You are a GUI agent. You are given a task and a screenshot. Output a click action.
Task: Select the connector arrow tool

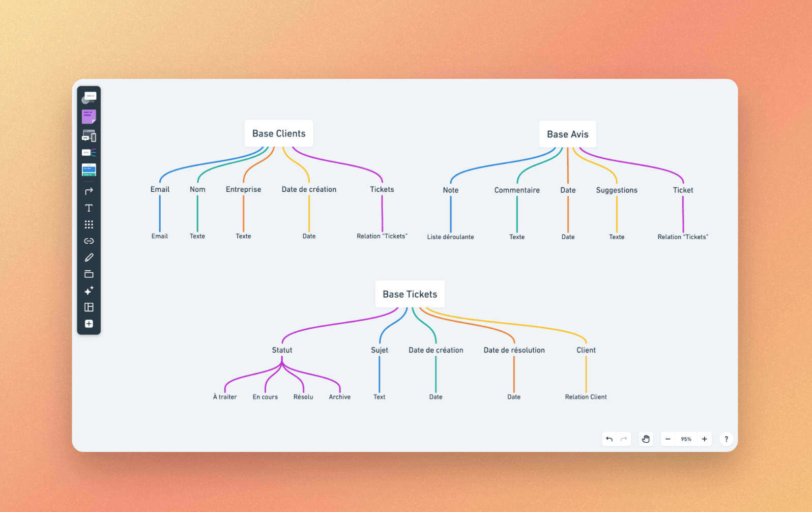[x=89, y=191]
